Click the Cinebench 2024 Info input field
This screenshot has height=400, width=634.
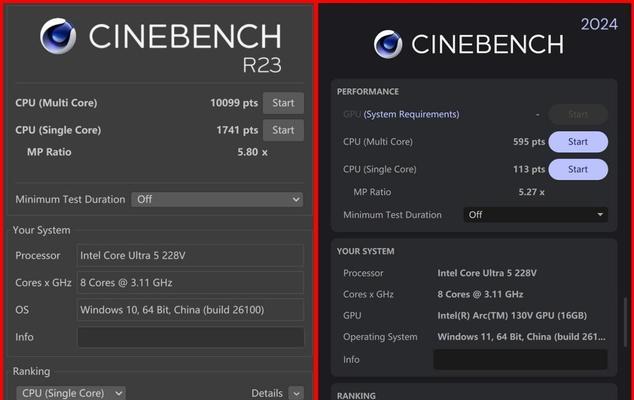(520, 360)
